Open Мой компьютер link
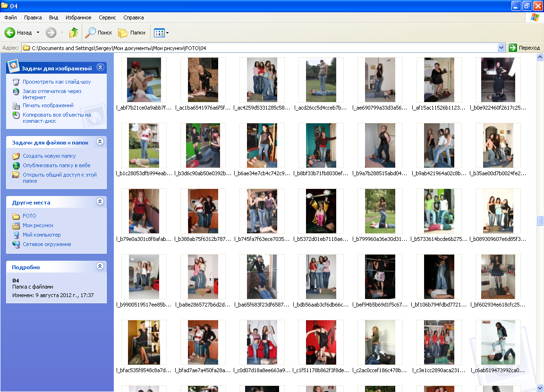The image size is (544, 392). (42, 235)
